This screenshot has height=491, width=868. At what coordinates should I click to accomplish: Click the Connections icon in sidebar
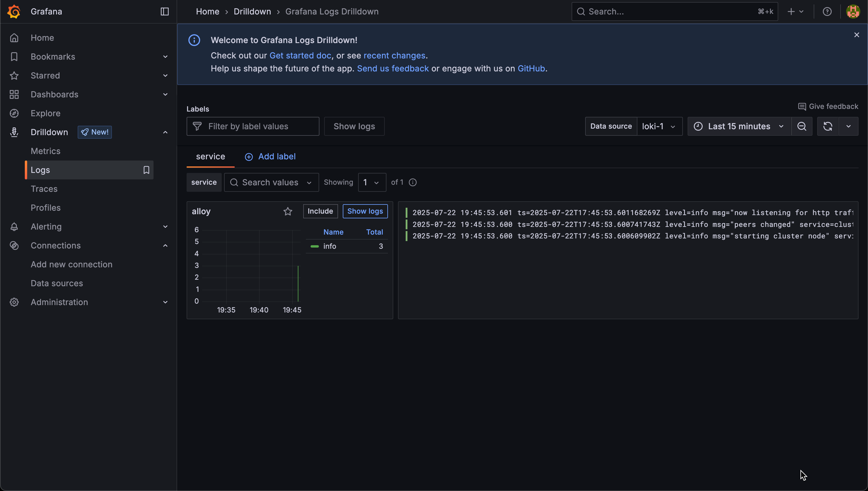pos(14,245)
